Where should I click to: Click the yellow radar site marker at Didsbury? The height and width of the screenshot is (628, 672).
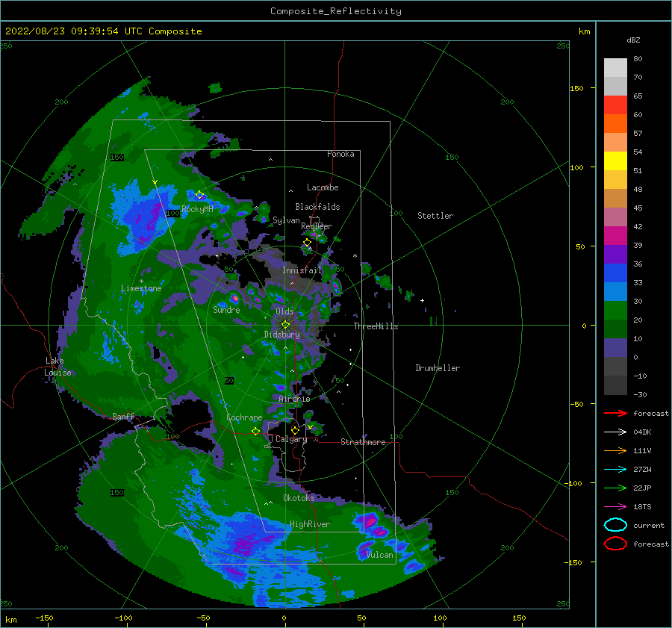tap(285, 325)
